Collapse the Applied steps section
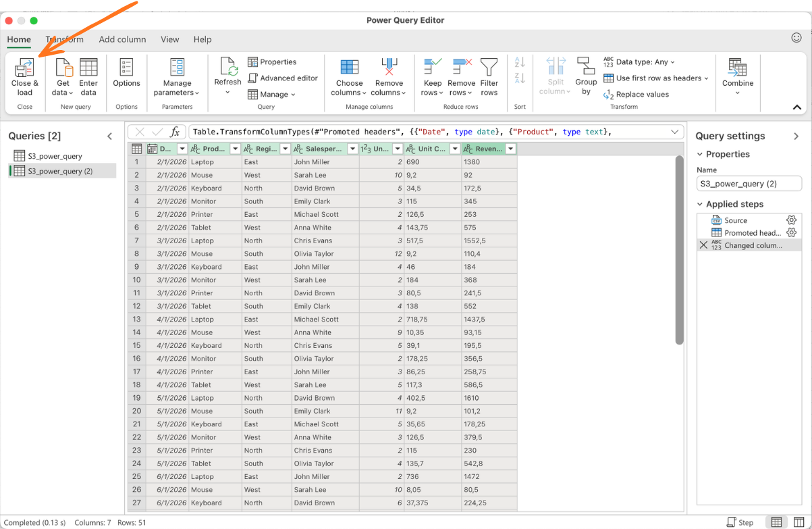The image size is (812, 529). (x=700, y=204)
